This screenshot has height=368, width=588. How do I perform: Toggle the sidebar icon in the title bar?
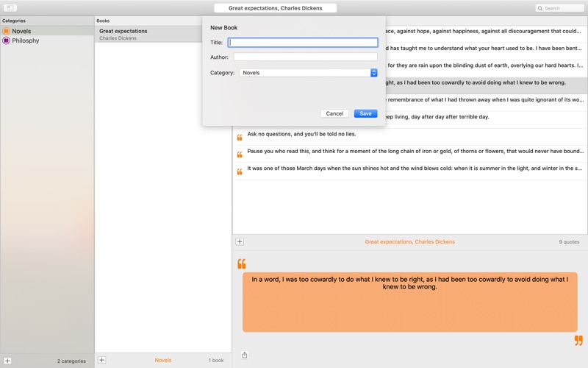[10, 8]
